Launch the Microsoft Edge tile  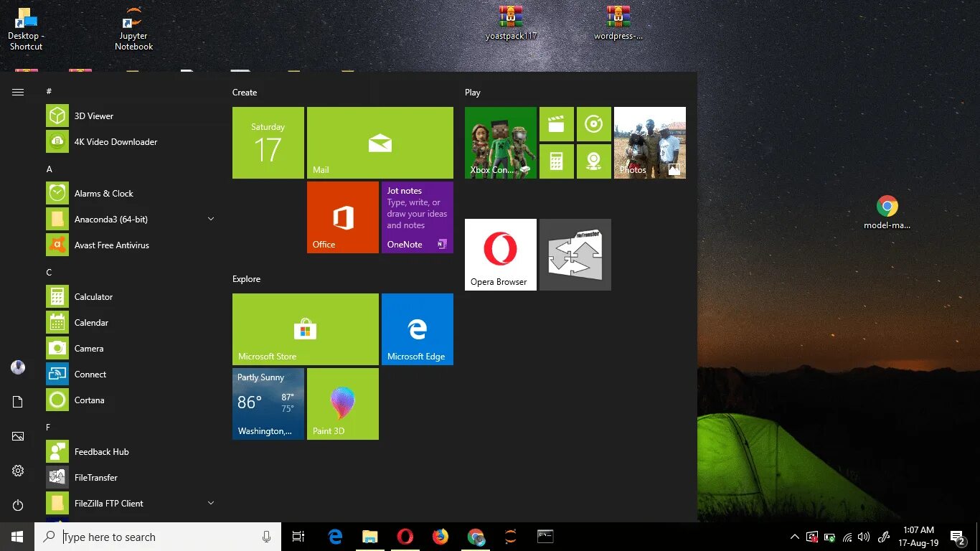point(418,329)
